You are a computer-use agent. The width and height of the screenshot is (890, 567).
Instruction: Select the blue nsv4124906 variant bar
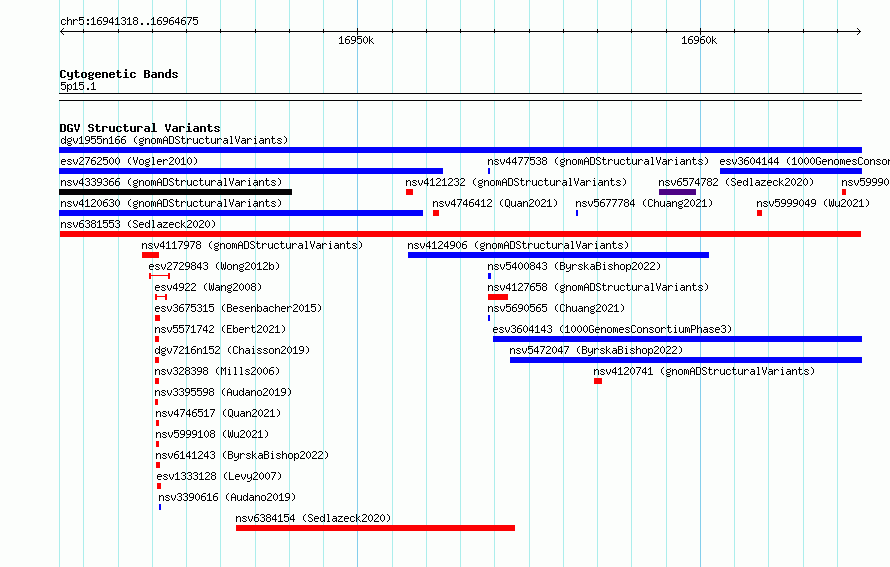pyautogui.click(x=558, y=255)
